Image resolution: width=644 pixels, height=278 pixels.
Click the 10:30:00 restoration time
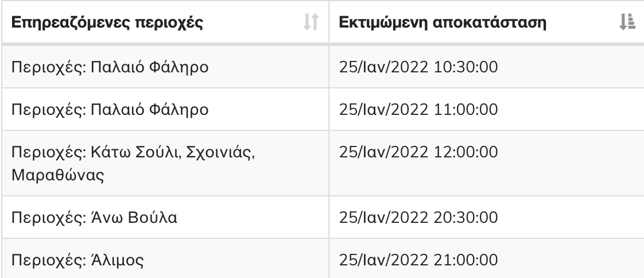465,67
